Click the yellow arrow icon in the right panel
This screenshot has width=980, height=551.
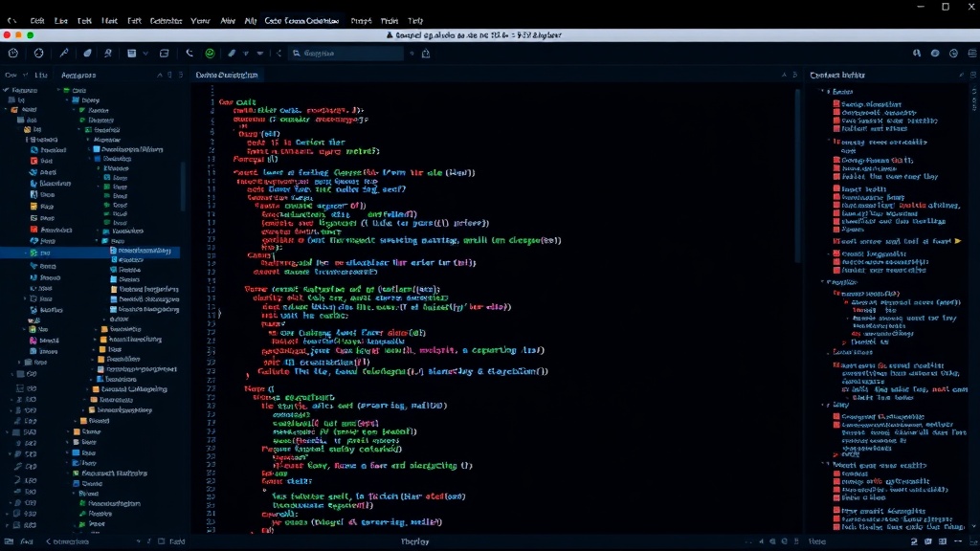[x=957, y=241]
